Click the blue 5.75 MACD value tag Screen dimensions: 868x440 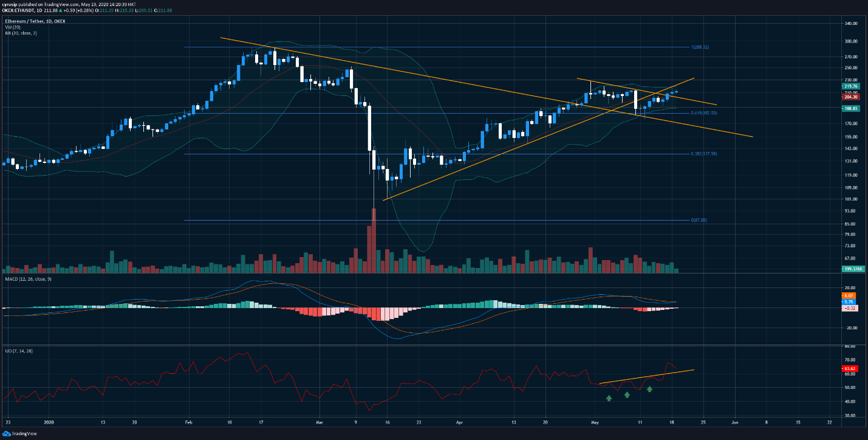pos(849,301)
